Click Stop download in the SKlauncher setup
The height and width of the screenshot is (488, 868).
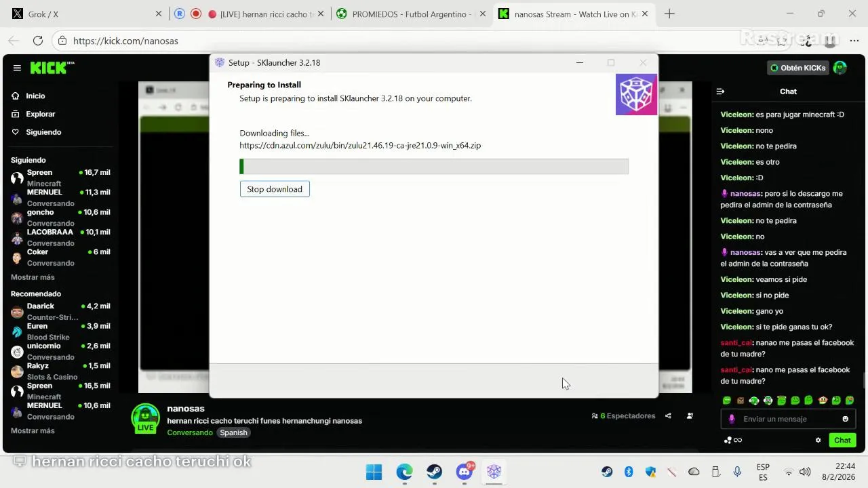(x=275, y=189)
